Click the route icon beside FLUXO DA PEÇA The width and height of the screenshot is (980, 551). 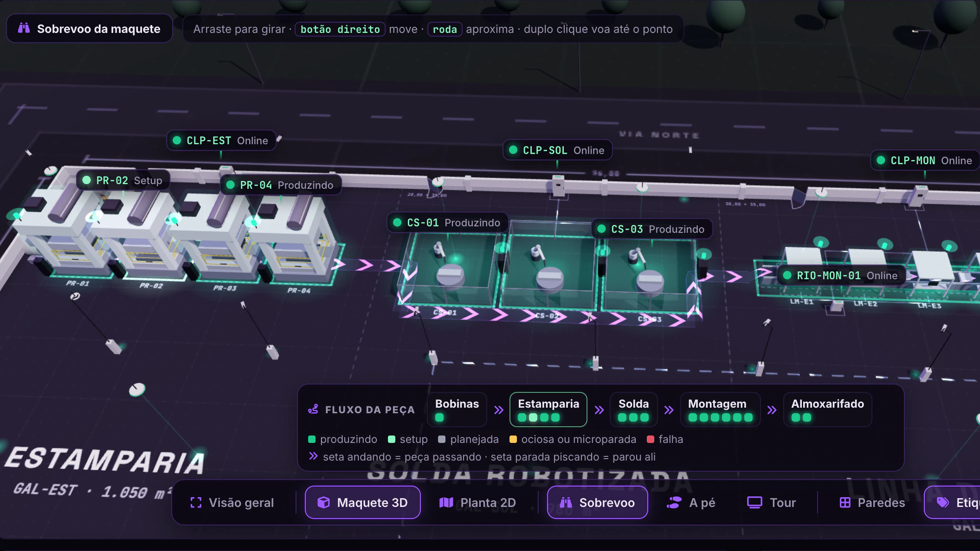(313, 410)
